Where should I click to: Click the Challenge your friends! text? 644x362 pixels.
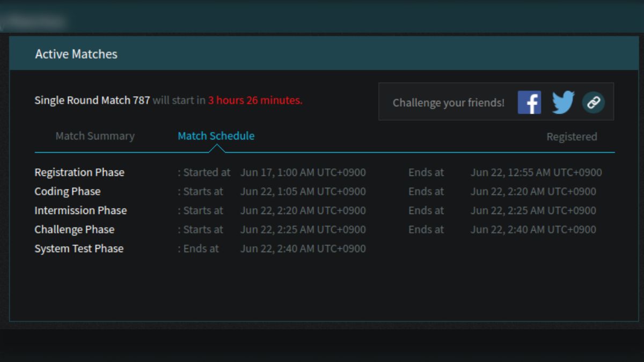point(449,102)
